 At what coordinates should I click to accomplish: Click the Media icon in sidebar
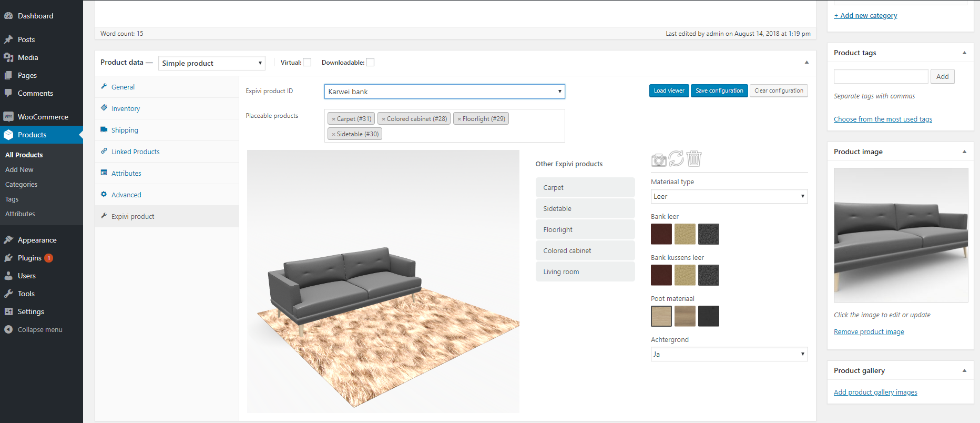tap(8, 57)
